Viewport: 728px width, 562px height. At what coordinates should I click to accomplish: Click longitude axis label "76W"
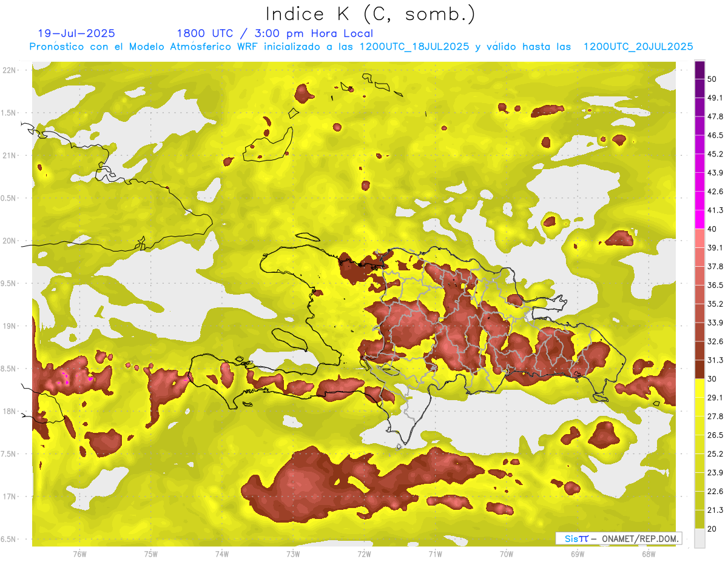(x=79, y=554)
